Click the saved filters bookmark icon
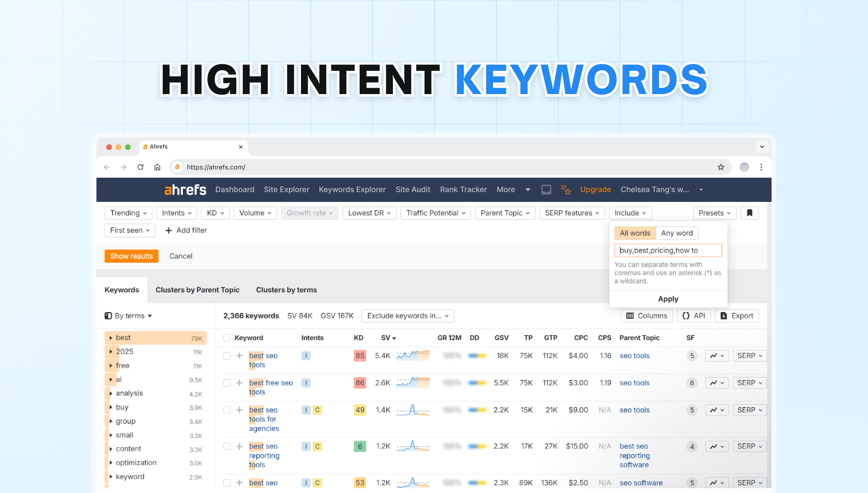Screen dimensions: 868x493 coord(749,213)
